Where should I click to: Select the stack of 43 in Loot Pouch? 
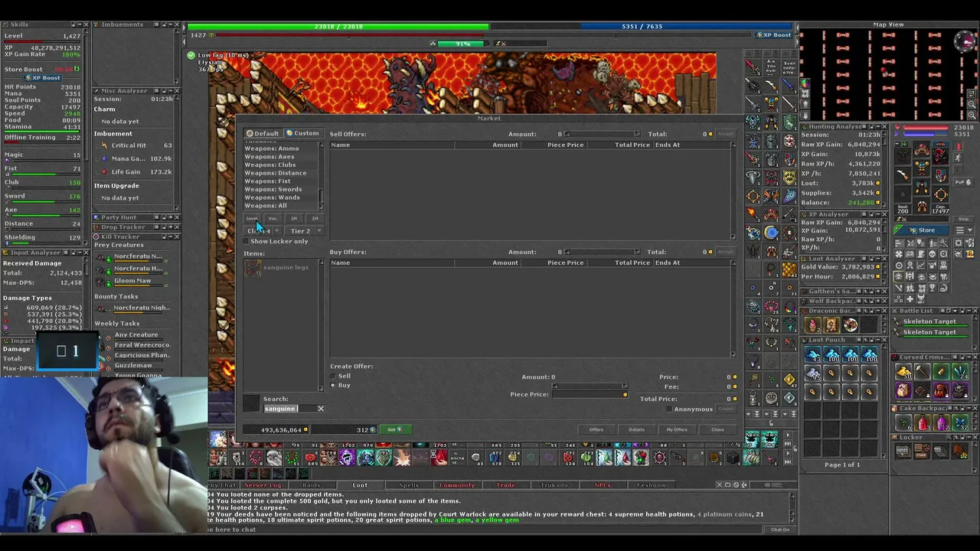[x=813, y=355]
